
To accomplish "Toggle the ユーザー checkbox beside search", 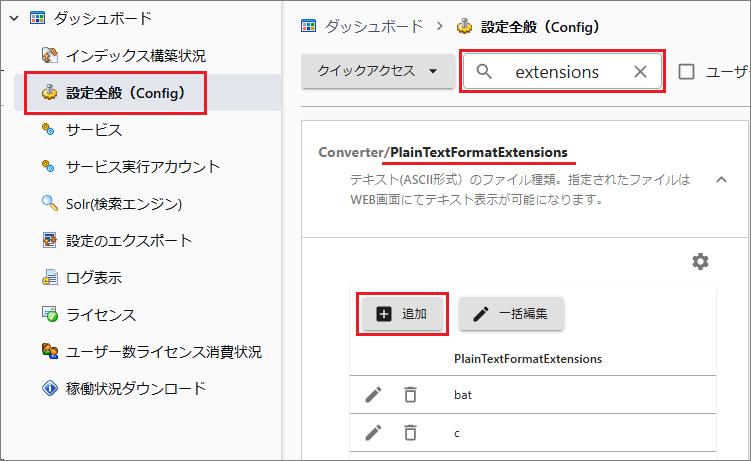I will [x=687, y=72].
